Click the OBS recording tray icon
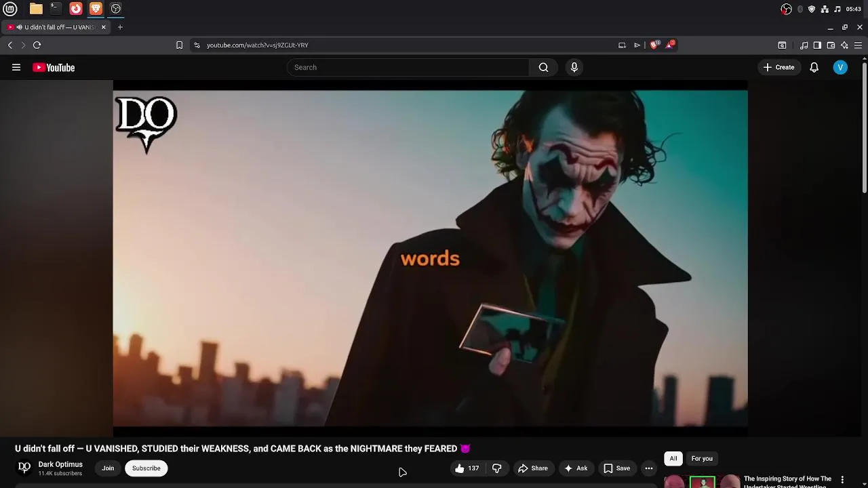 point(786,9)
